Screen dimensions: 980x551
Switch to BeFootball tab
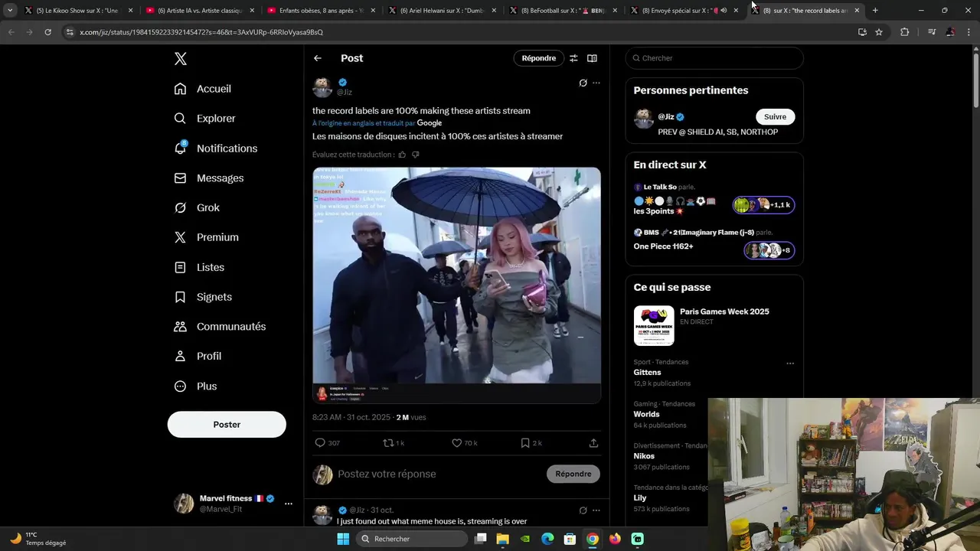click(x=564, y=11)
